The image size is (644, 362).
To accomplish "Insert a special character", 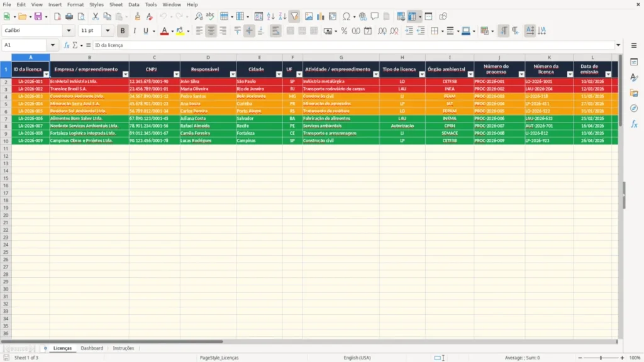I will click(347, 16).
